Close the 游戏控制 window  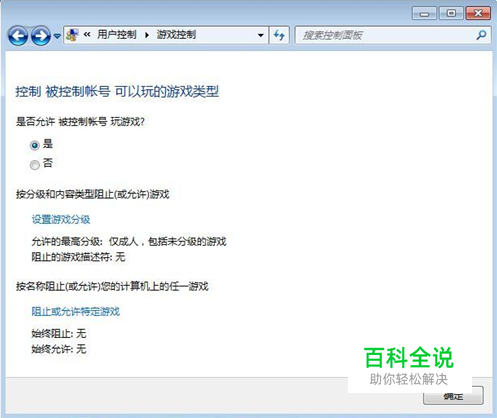(478, 13)
